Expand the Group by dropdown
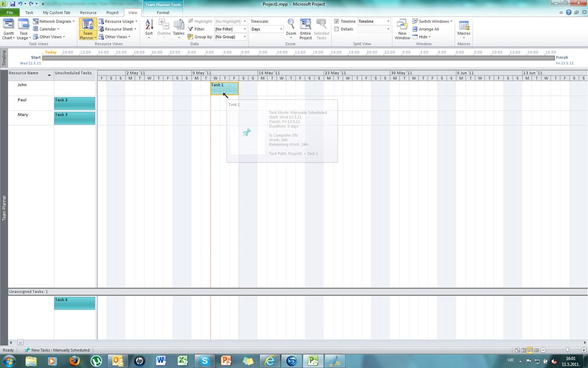Screen dimensions: 588x368 pyautogui.click(x=245, y=37)
